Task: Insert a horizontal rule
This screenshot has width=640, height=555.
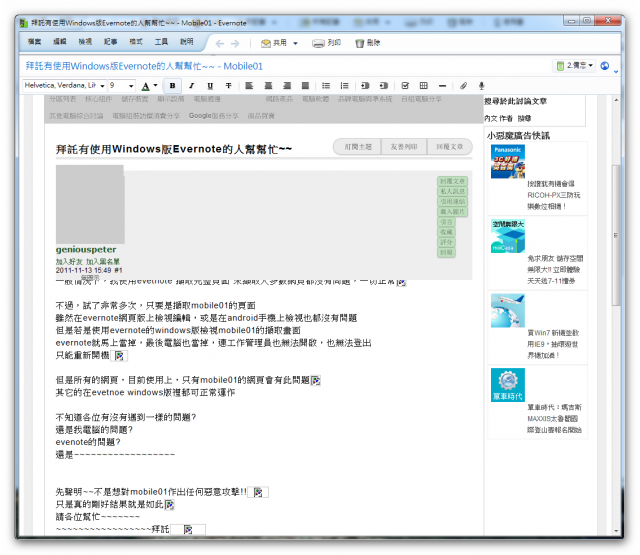Action: [442, 86]
